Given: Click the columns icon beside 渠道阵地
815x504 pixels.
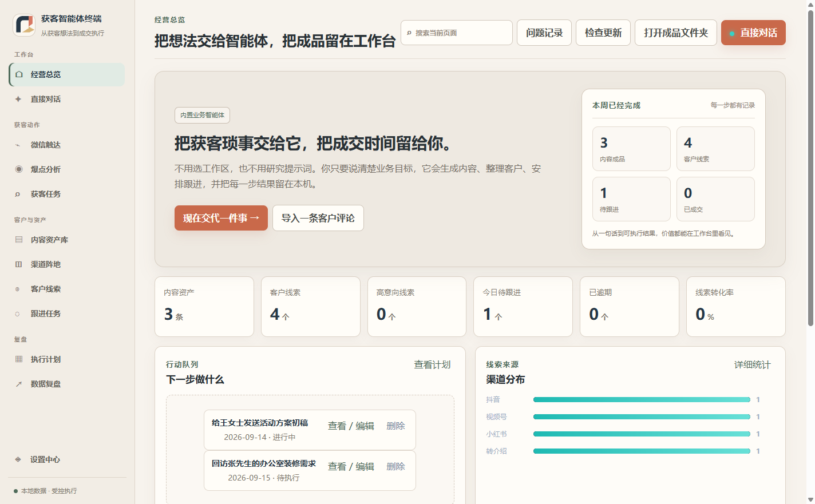Looking at the screenshot, I should [x=18, y=264].
